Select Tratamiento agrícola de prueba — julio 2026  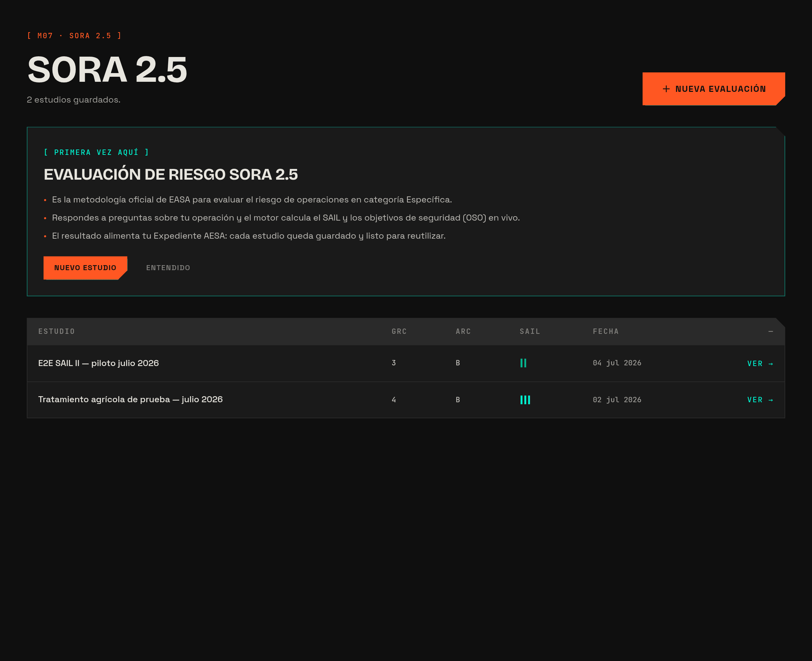(131, 400)
